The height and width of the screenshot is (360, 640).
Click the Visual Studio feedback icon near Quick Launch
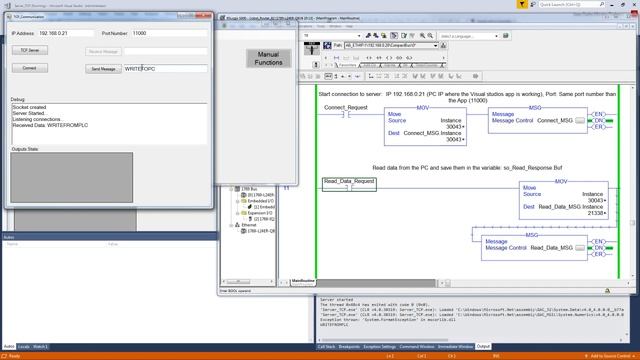point(533,4)
